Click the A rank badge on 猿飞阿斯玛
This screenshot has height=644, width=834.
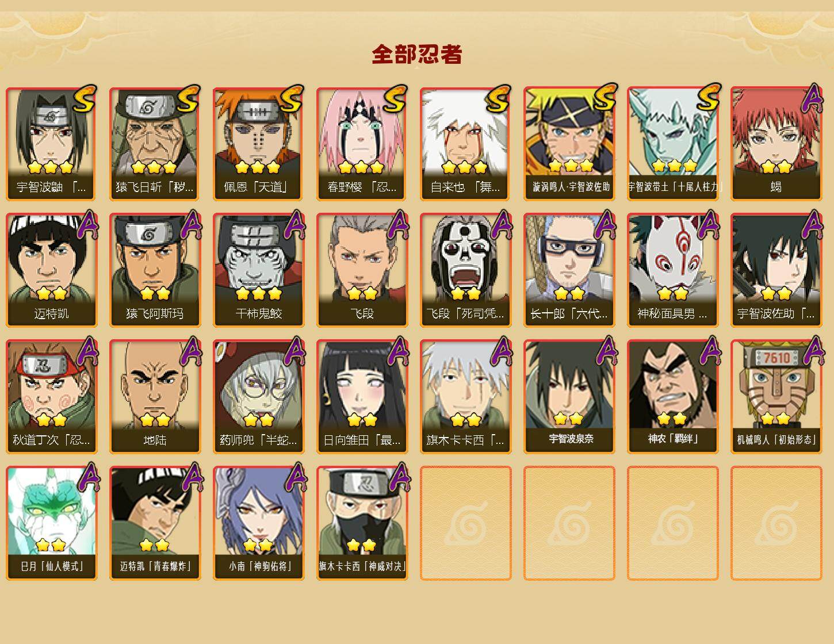(191, 225)
